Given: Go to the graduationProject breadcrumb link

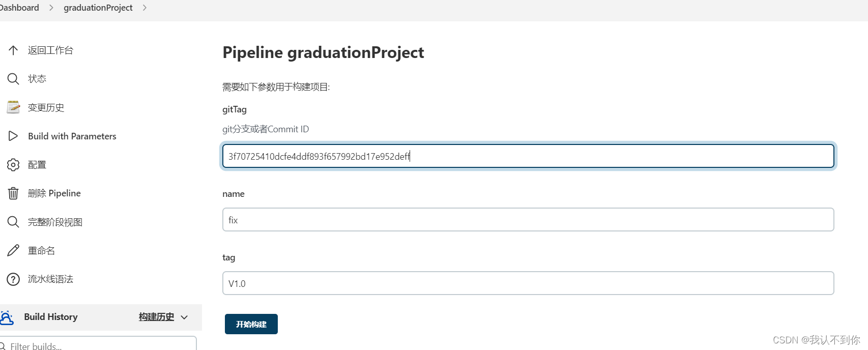Looking at the screenshot, I should click(98, 8).
